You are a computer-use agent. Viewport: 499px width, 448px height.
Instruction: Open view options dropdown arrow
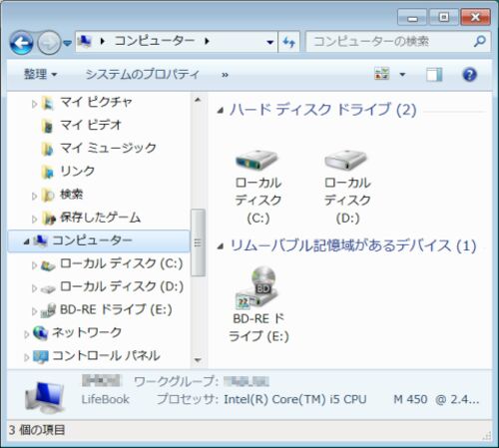[402, 74]
